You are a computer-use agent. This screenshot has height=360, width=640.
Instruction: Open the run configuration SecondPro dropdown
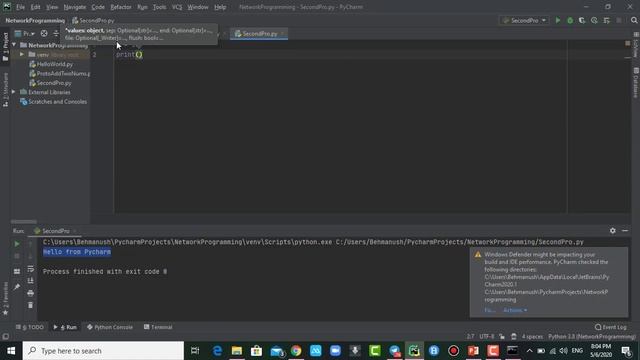524,20
